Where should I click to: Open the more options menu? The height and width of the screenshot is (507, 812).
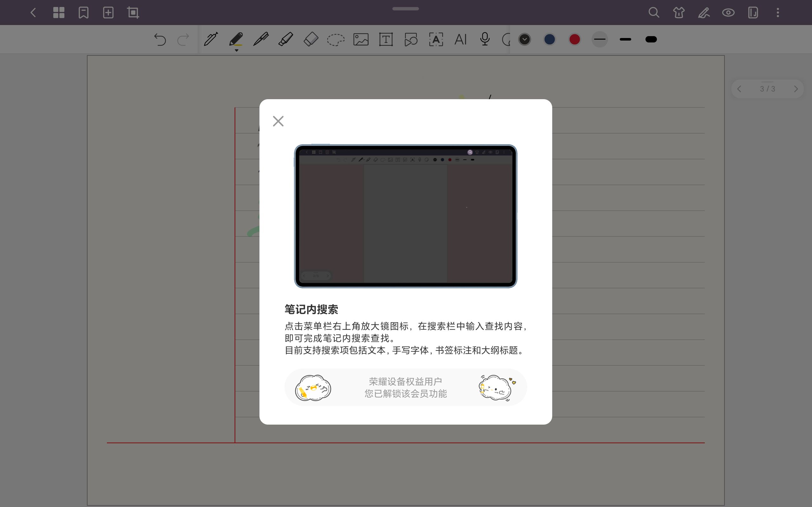pos(777,12)
